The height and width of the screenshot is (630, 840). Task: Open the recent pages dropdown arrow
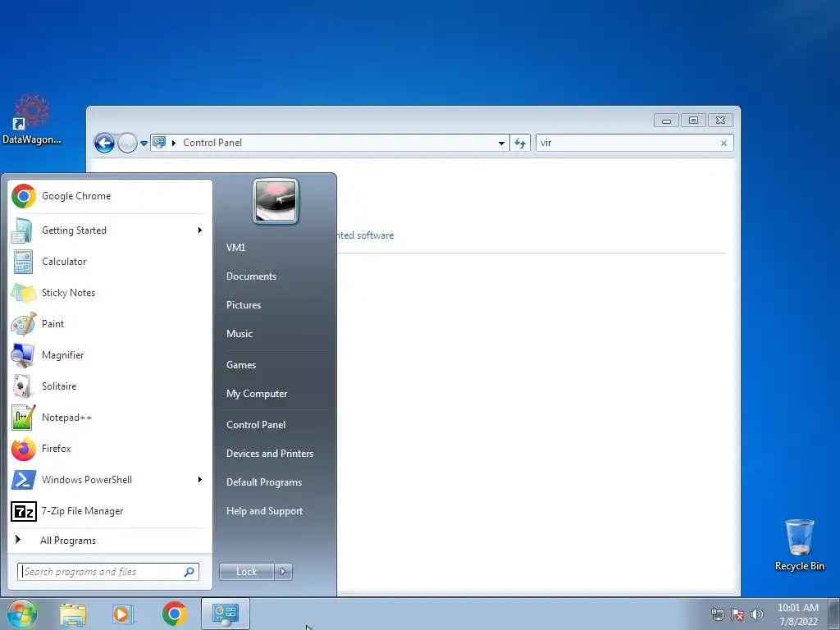coord(144,143)
